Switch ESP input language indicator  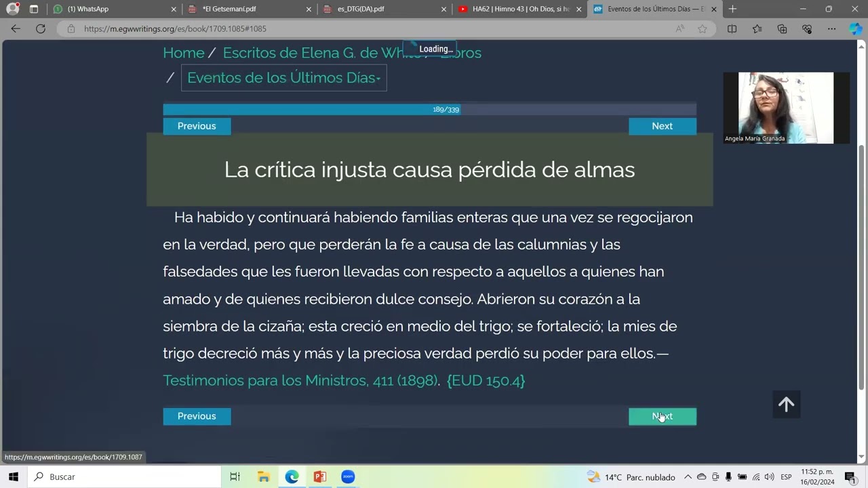(786, 476)
